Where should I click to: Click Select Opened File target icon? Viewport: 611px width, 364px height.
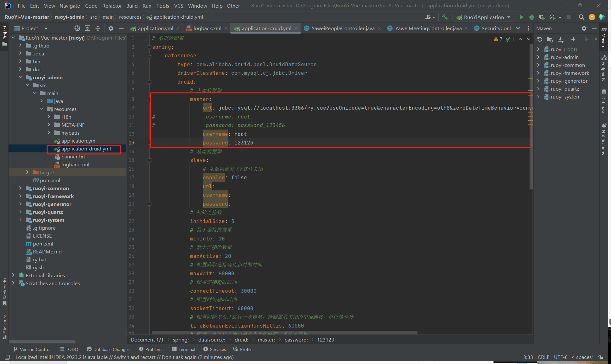click(x=77, y=28)
